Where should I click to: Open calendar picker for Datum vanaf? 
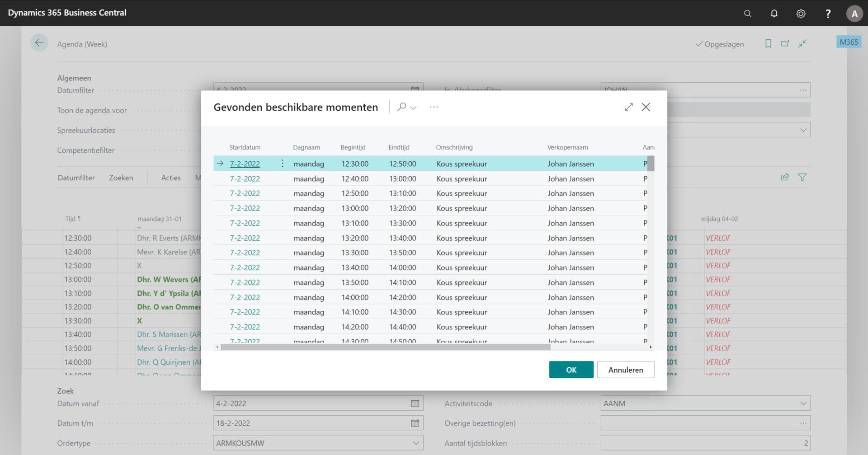(x=415, y=403)
